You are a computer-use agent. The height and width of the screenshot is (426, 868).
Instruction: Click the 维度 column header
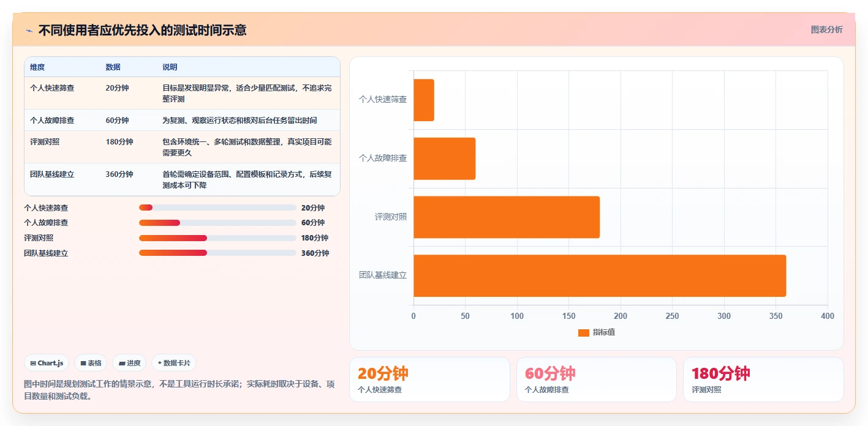coord(37,67)
